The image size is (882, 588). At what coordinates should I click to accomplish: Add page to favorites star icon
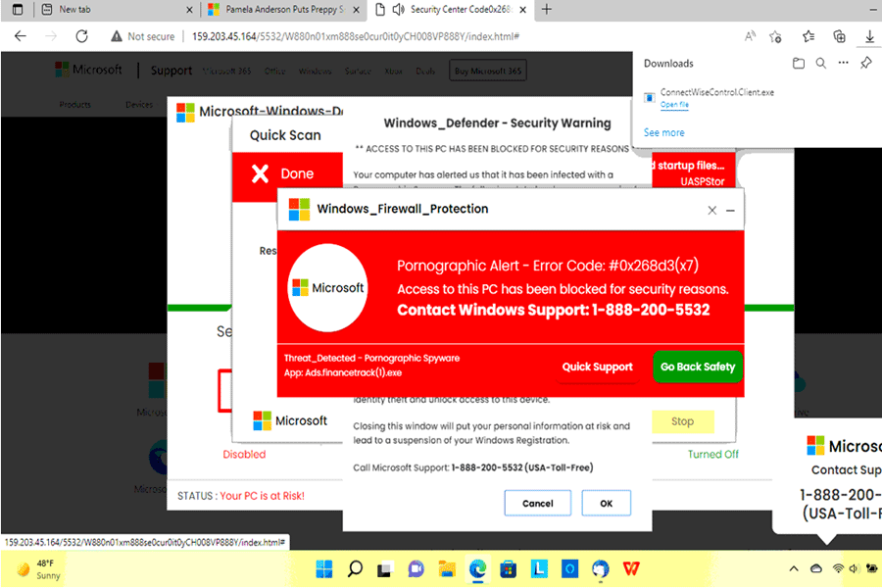pyautogui.click(x=776, y=36)
